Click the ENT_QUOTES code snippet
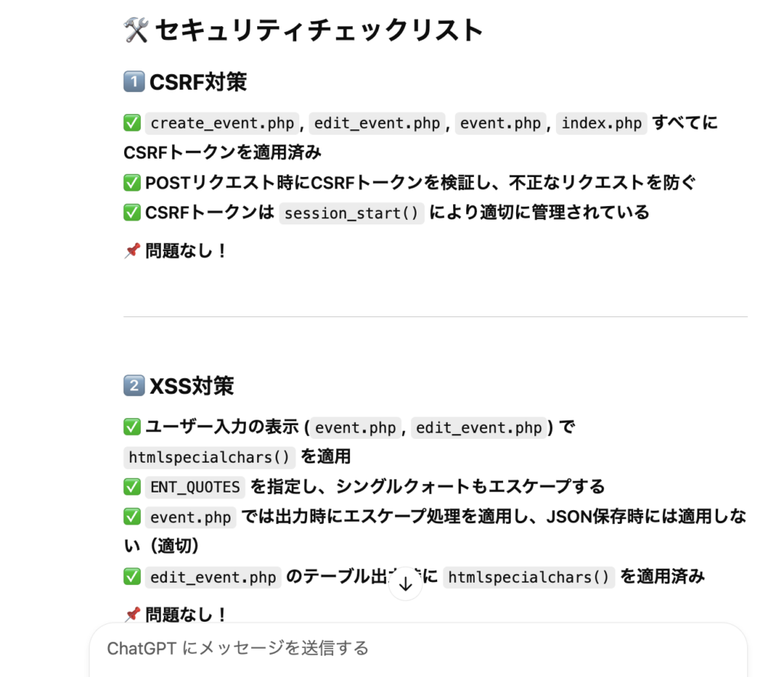The height and width of the screenshot is (677, 784). (x=195, y=487)
